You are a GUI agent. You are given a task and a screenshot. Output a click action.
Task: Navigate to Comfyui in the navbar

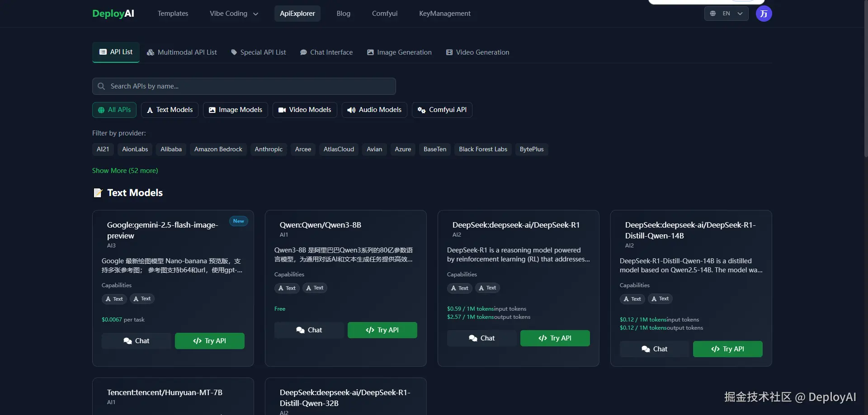point(385,14)
